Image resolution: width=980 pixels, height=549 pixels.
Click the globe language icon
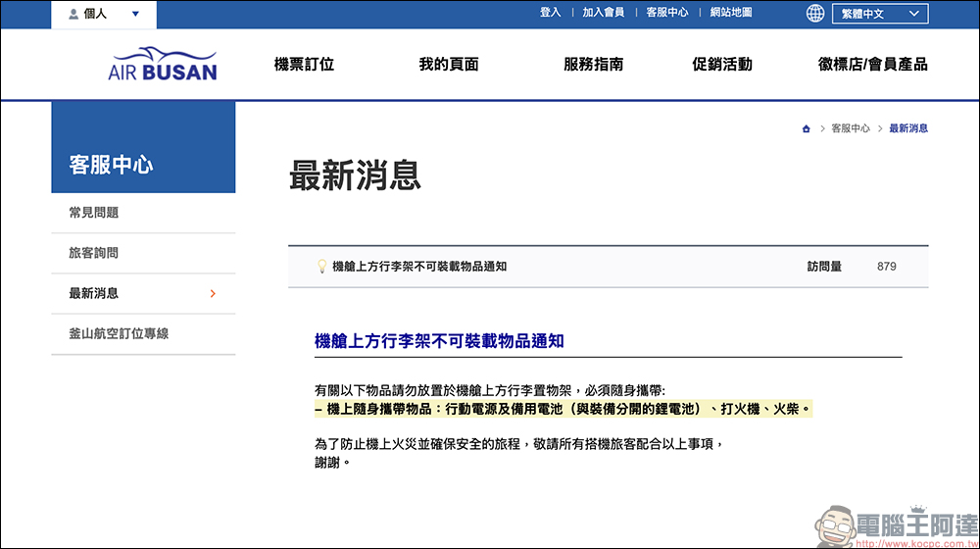[815, 13]
